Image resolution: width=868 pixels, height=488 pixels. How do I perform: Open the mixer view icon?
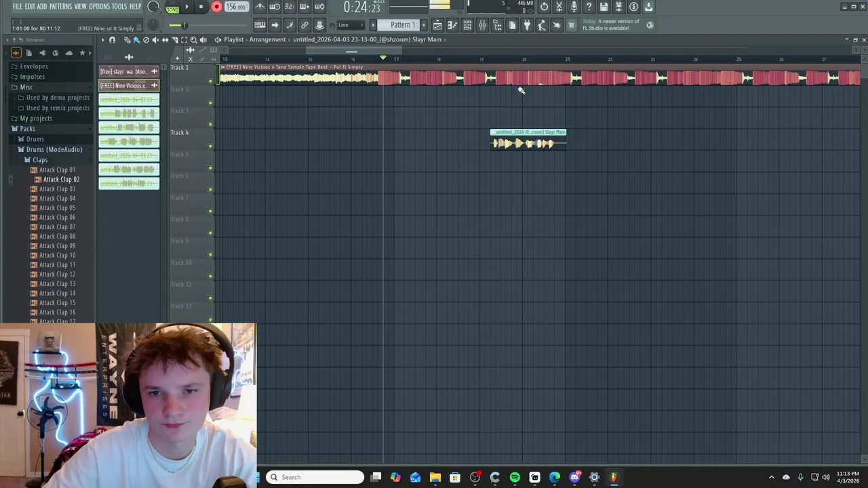[482, 25]
